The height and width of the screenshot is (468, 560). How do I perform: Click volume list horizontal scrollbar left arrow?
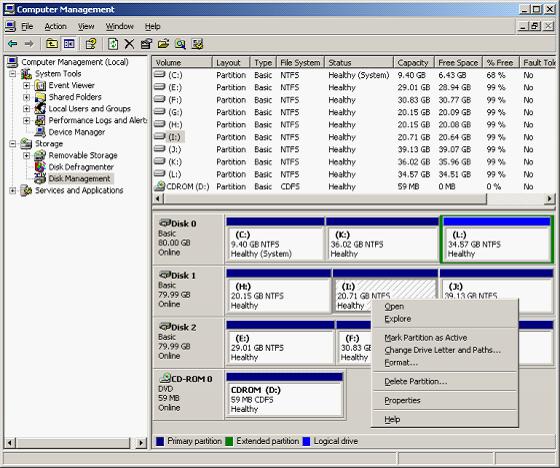click(x=158, y=199)
